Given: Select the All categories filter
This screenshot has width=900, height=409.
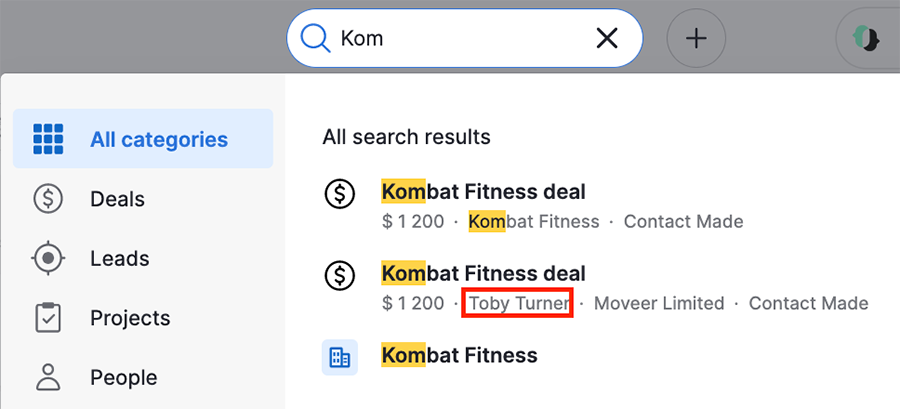Looking at the screenshot, I should [x=143, y=139].
